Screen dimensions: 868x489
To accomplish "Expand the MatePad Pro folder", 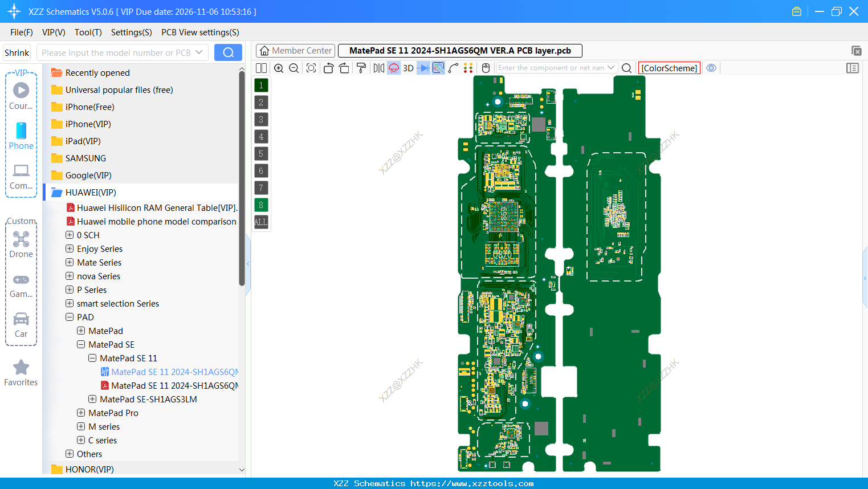I will coord(80,413).
